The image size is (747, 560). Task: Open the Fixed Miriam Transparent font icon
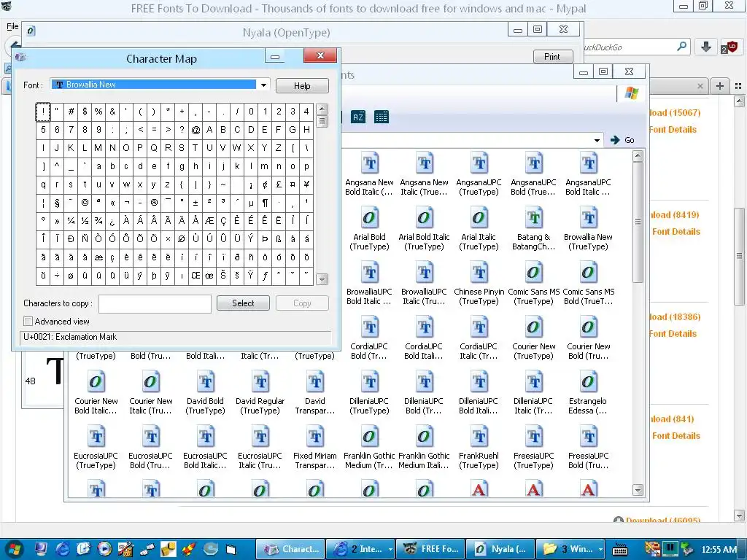tap(315, 437)
